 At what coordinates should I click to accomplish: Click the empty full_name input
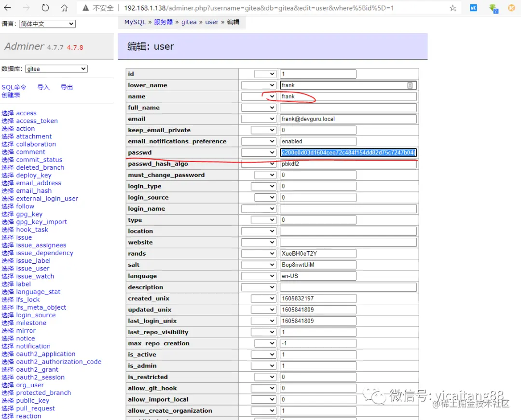point(348,108)
